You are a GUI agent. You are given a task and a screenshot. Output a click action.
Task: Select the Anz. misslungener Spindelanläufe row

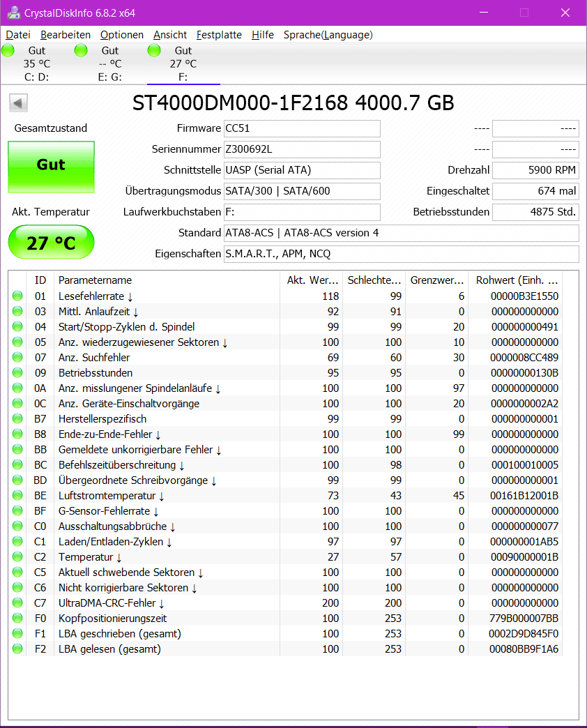click(x=285, y=388)
